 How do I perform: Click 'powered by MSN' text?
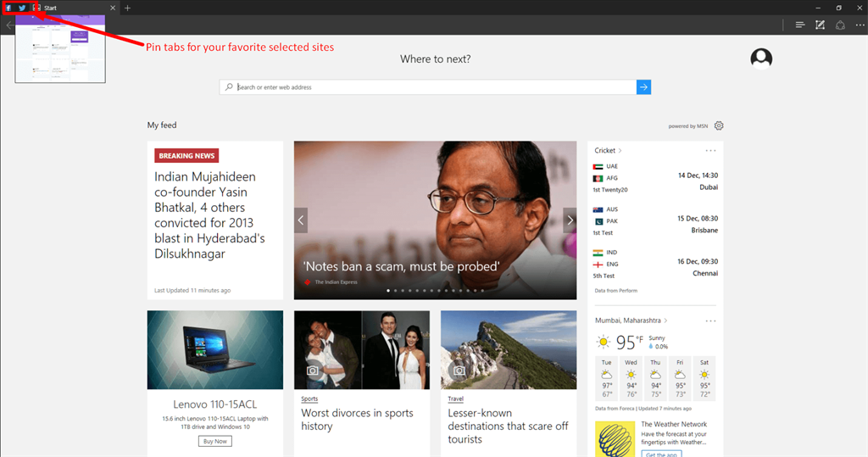coord(687,126)
